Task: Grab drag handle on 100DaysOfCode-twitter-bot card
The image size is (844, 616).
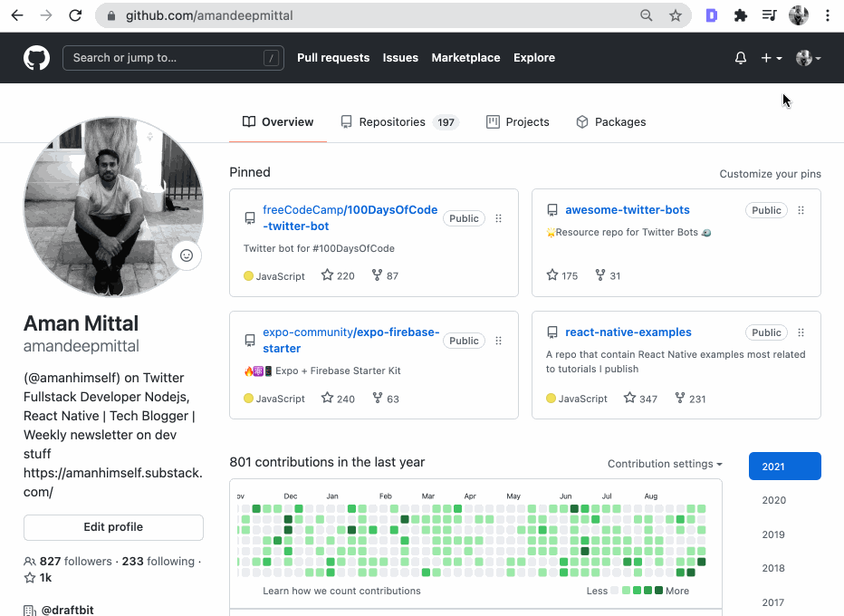Action: 498,218
